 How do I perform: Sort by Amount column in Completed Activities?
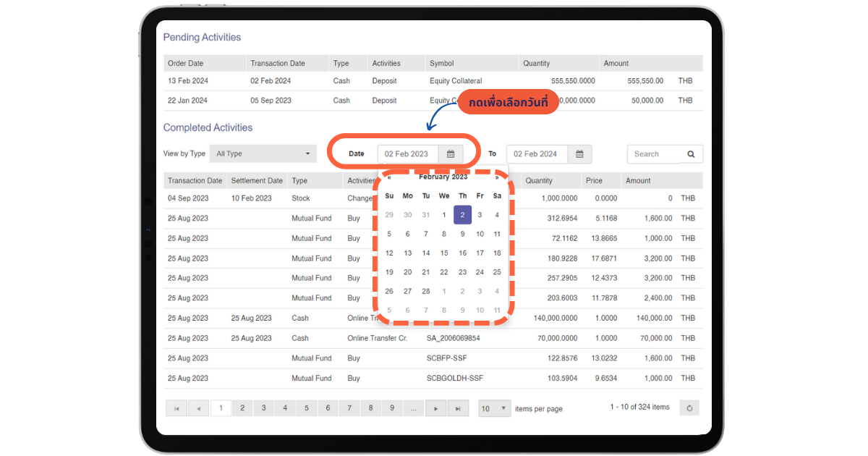[638, 181]
